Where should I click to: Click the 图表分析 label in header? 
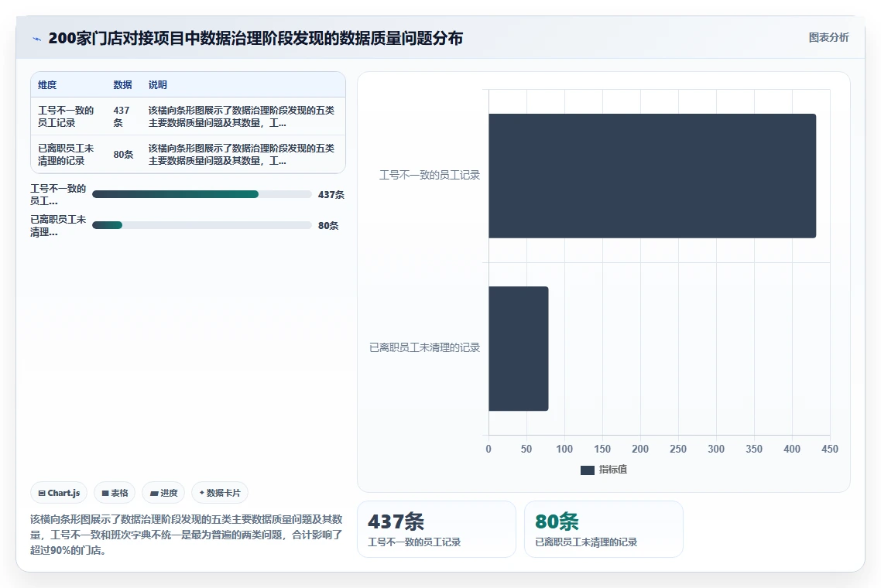coord(829,38)
